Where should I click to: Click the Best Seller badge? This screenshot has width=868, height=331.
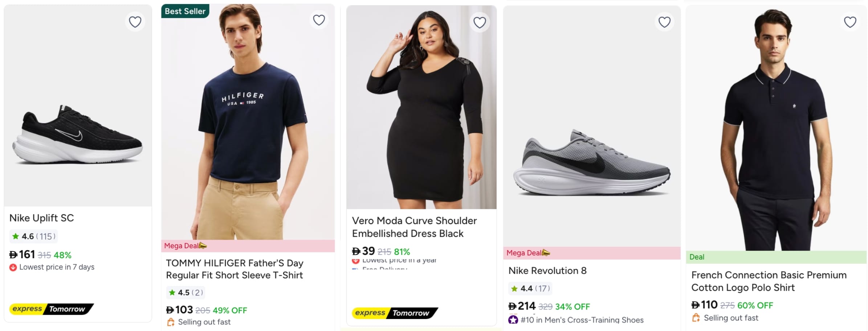pos(185,11)
